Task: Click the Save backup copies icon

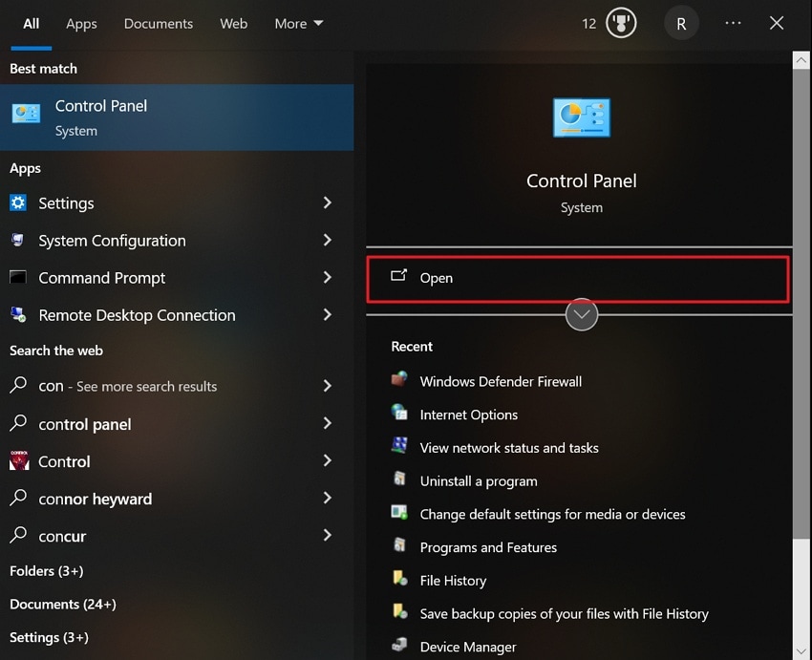Action: pos(399,611)
